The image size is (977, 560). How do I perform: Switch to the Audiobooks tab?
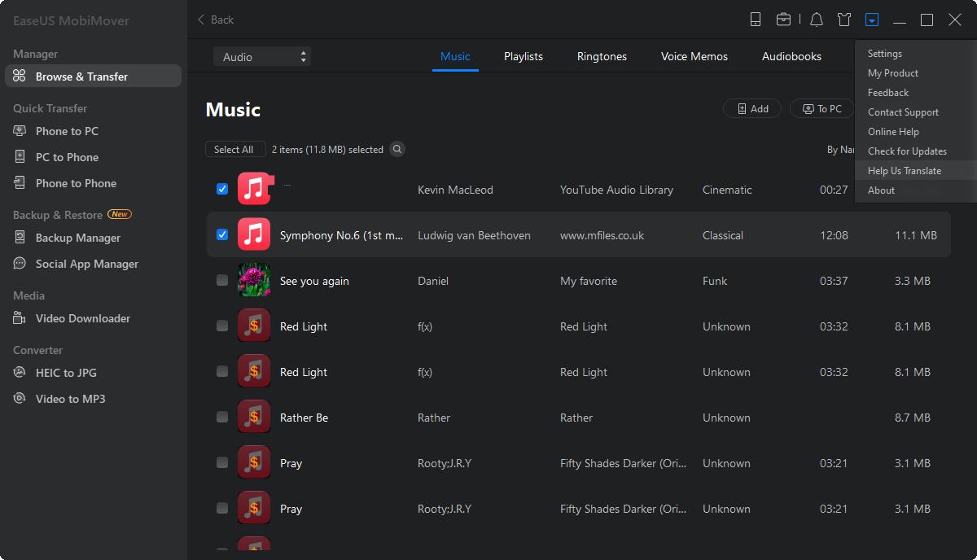(x=791, y=56)
